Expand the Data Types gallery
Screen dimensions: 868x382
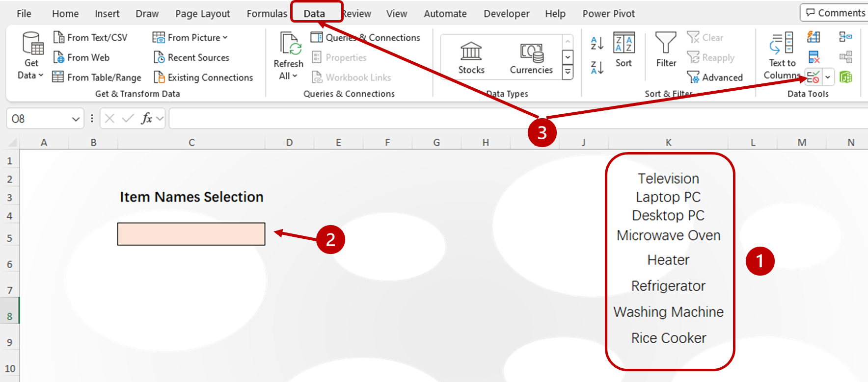pyautogui.click(x=568, y=73)
